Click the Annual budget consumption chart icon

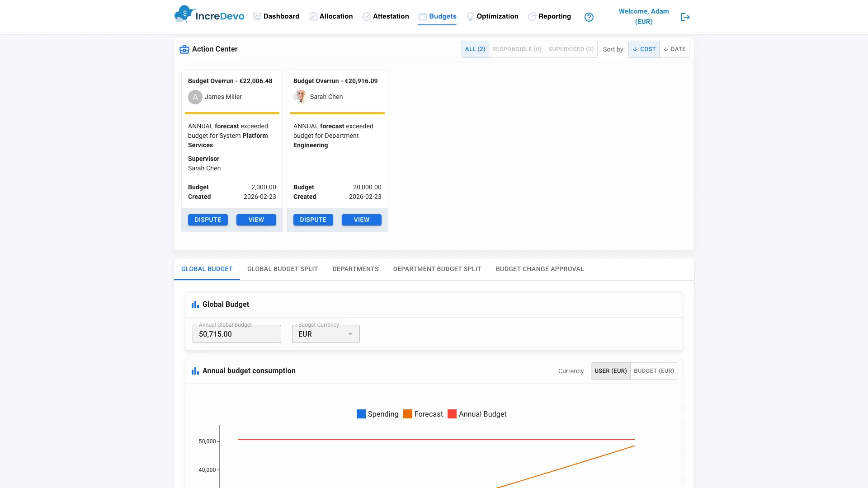pyautogui.click(x=195, y=371)
